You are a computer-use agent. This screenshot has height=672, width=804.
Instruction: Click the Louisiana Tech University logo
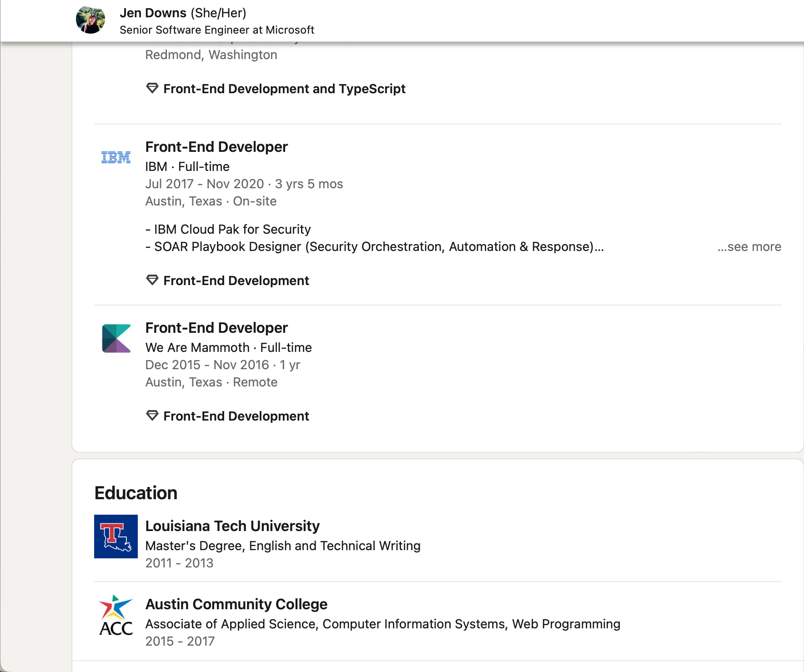[116, 537]
